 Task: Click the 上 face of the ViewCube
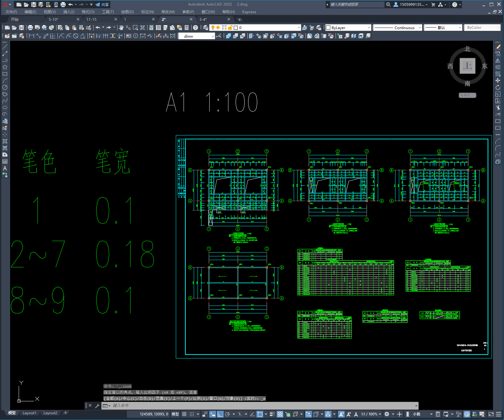click(x=467, y=66)
